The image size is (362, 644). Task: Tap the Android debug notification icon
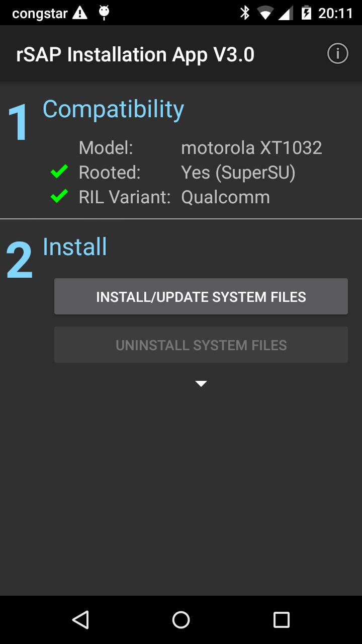point(104,12)
